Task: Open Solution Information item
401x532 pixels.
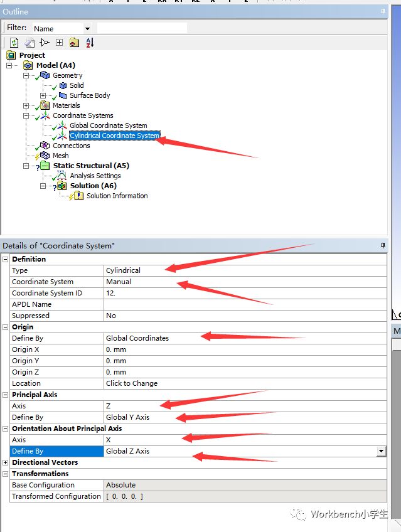Action: (x=117, y=196)
